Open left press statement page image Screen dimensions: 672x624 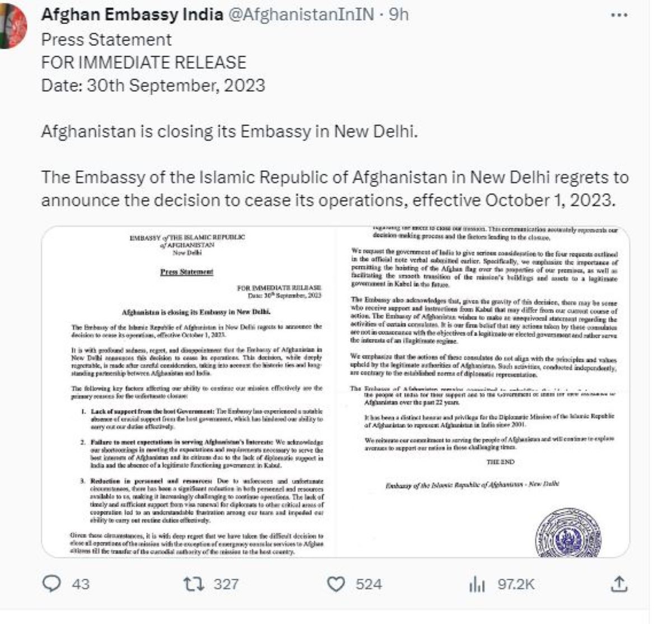coord(188,392)
